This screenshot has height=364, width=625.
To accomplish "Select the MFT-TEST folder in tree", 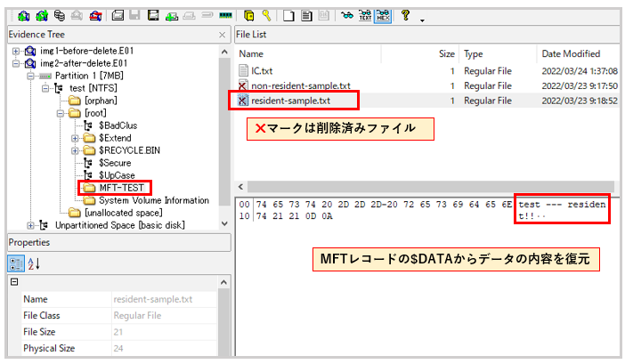I will (x=121, y=188).
